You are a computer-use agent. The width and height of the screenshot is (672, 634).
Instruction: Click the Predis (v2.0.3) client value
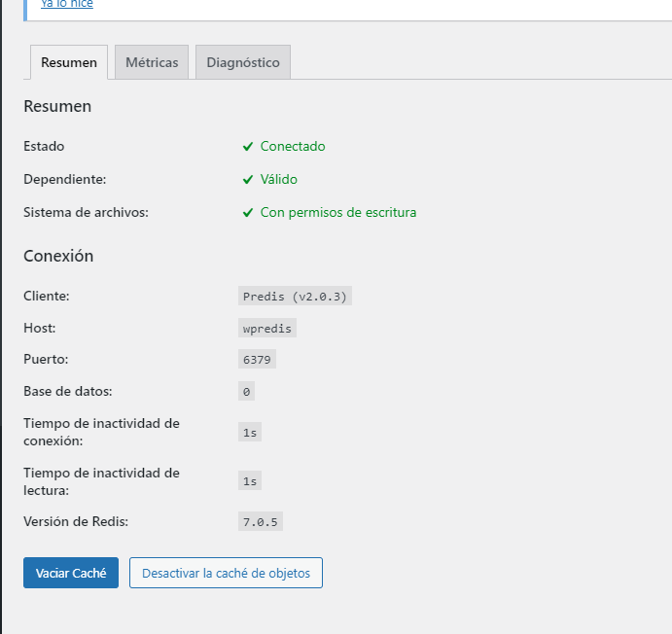coord(295,296)
